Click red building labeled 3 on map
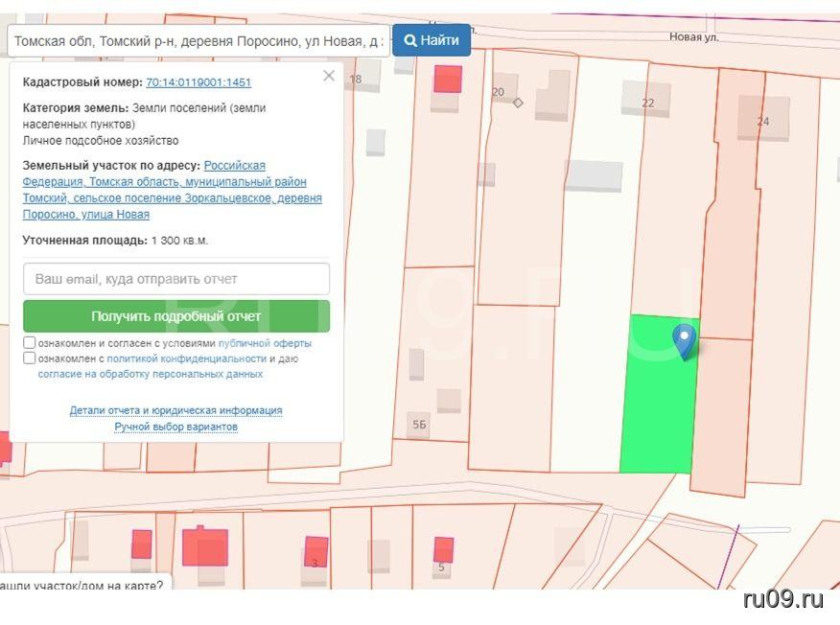This screenshot has height=625, width=840. [315, 550]
